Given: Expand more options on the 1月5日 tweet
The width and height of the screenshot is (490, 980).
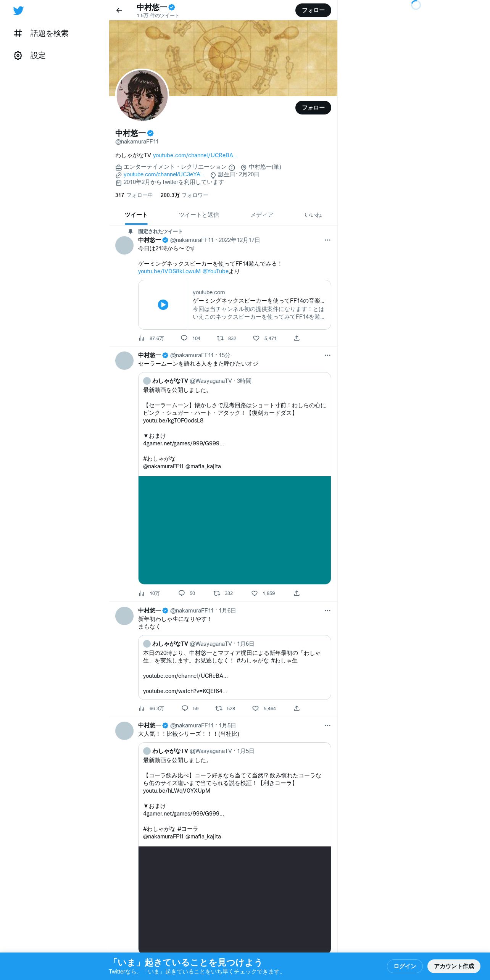Looking at the screenshot, I should [x=327, y=725].
